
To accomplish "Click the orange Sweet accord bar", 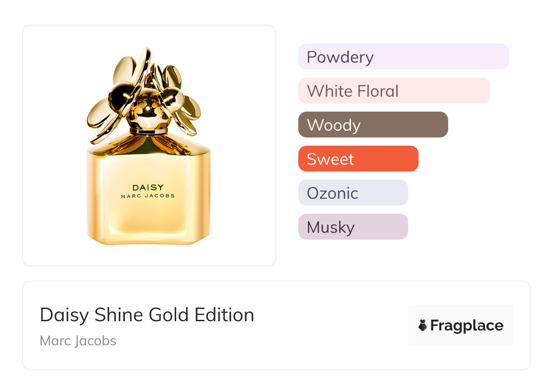I will (358, 159).
